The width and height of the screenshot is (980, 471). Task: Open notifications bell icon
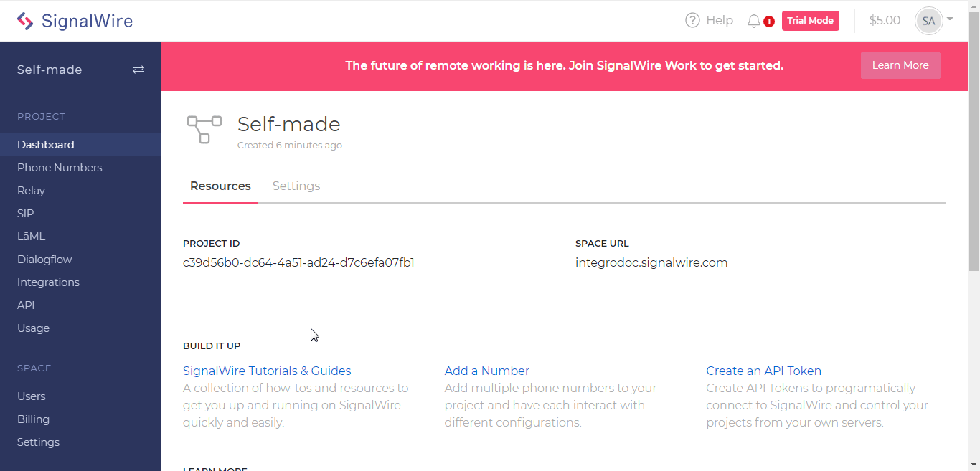(753, 21)
